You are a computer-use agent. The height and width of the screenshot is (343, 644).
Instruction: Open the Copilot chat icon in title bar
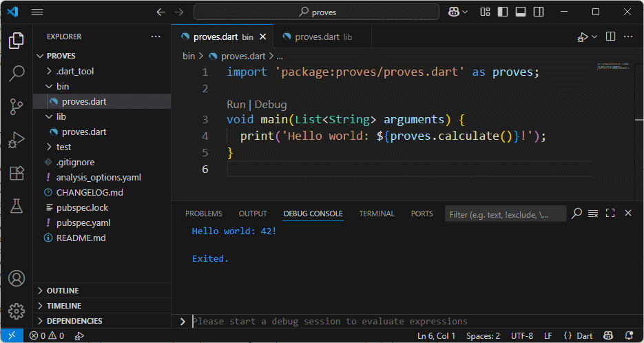(x=453, y=12)
